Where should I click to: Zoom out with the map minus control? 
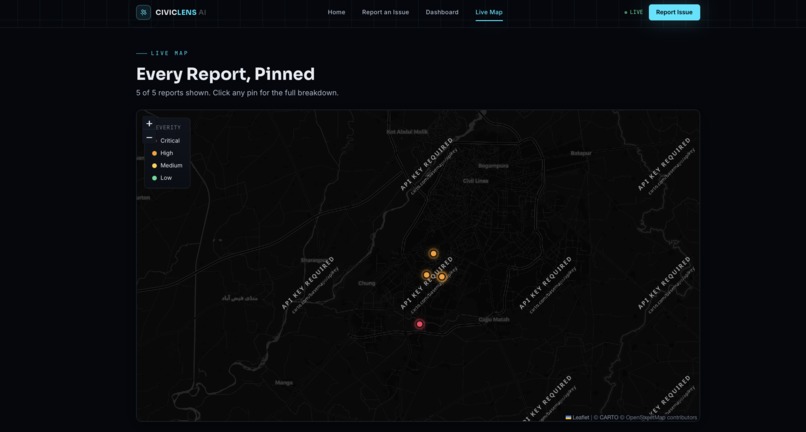(x=149, y=137)
